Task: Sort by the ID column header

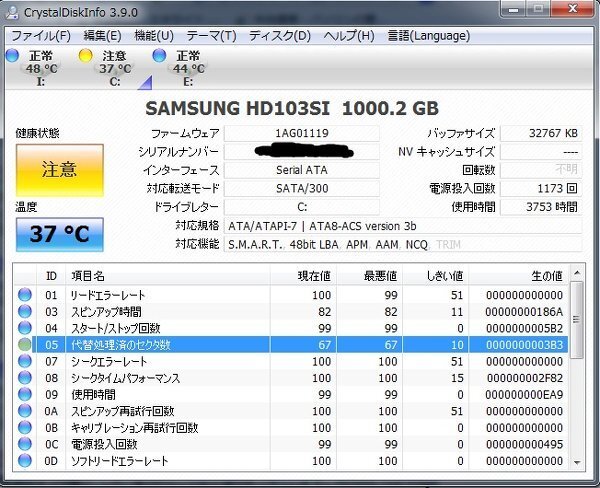Action: coord(51,276)
